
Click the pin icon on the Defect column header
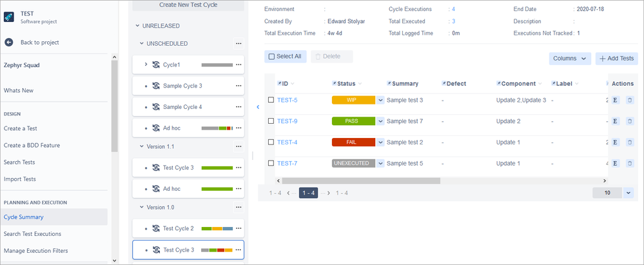[x=444, y=83]
